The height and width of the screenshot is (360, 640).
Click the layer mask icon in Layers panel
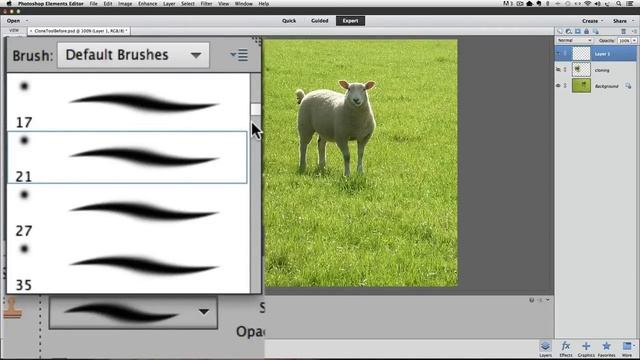pyautogui.click(x=578, y=31)
